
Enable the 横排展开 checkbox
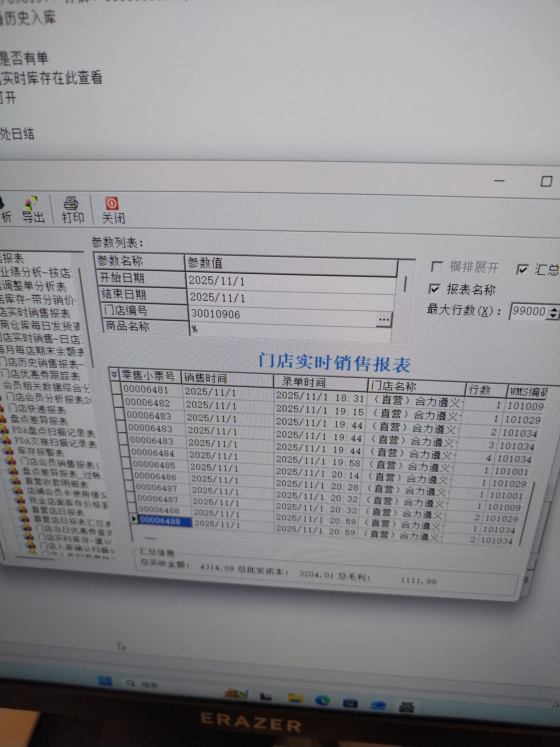point(437,267)
